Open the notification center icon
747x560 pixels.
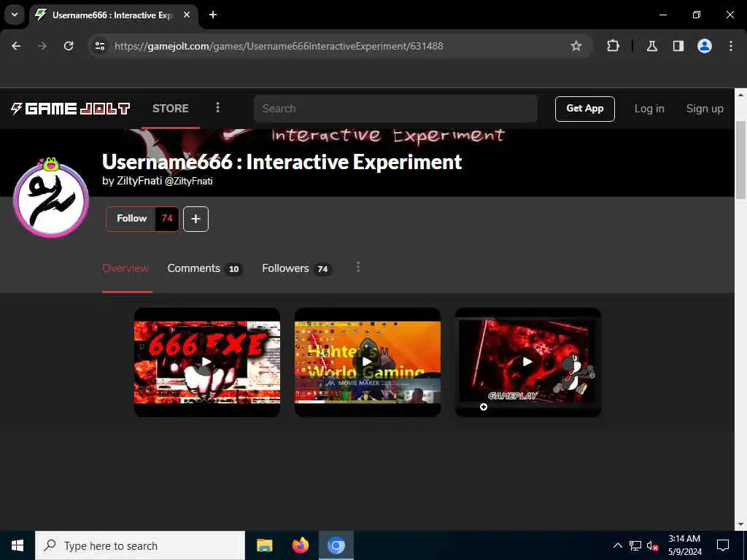coord(723,545)
